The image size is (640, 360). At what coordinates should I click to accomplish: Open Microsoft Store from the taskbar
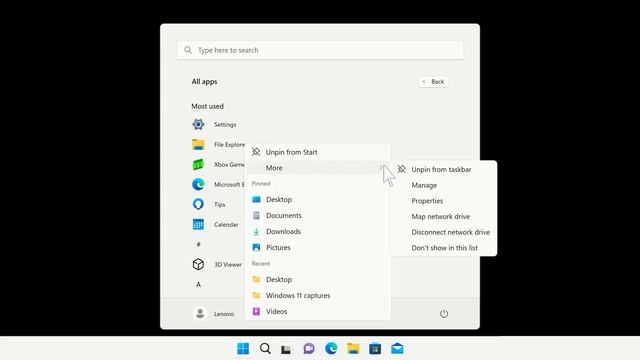375,349
